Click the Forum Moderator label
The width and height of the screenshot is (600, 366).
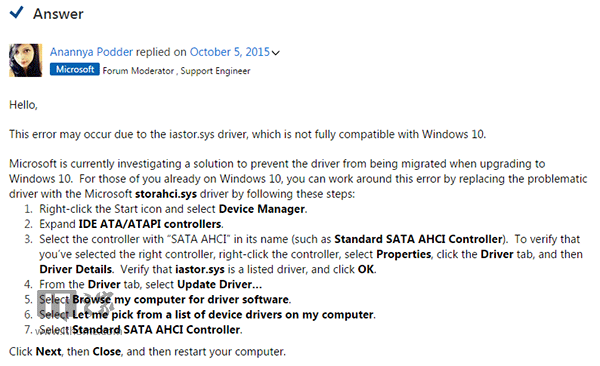(138, 71)
